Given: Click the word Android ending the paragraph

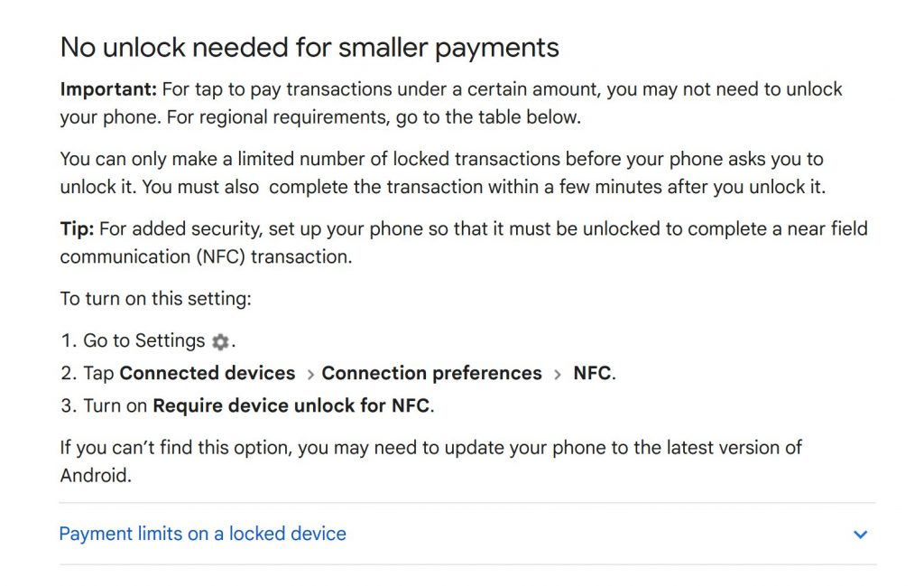Looking at the screenshot, I should [94, 475].
